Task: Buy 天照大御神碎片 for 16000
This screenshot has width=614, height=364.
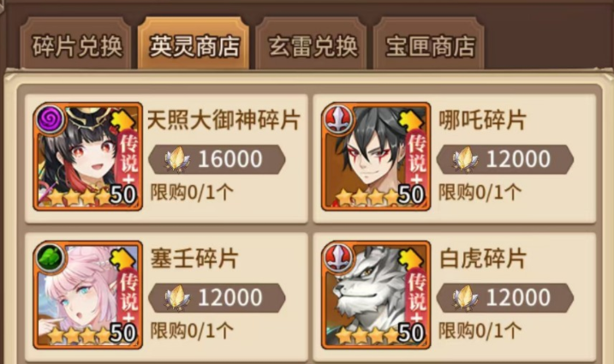Action: [217, 159]
